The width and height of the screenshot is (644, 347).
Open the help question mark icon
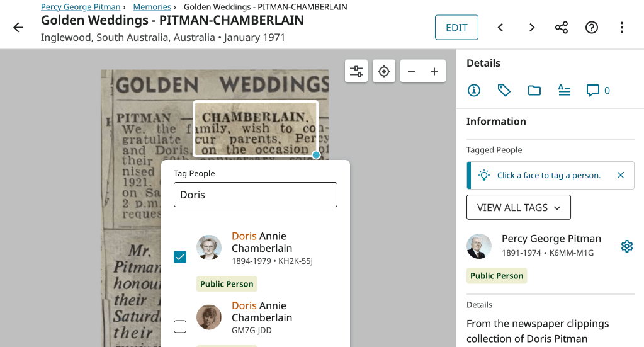(592, 28)
